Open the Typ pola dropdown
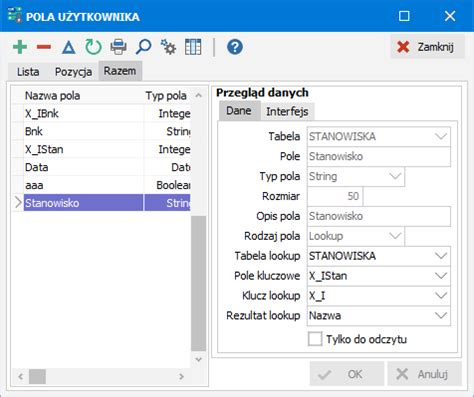 [395, 176]
